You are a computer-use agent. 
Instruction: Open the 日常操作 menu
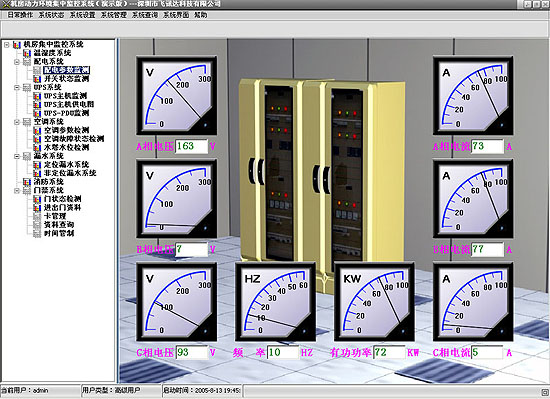tap(20, 15)
